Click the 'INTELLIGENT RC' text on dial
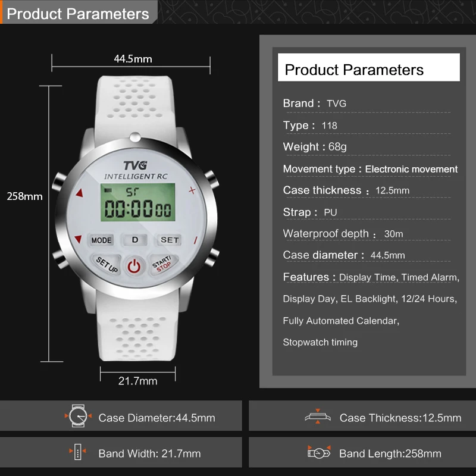476x476 pixels. click(x=136, y=176)
